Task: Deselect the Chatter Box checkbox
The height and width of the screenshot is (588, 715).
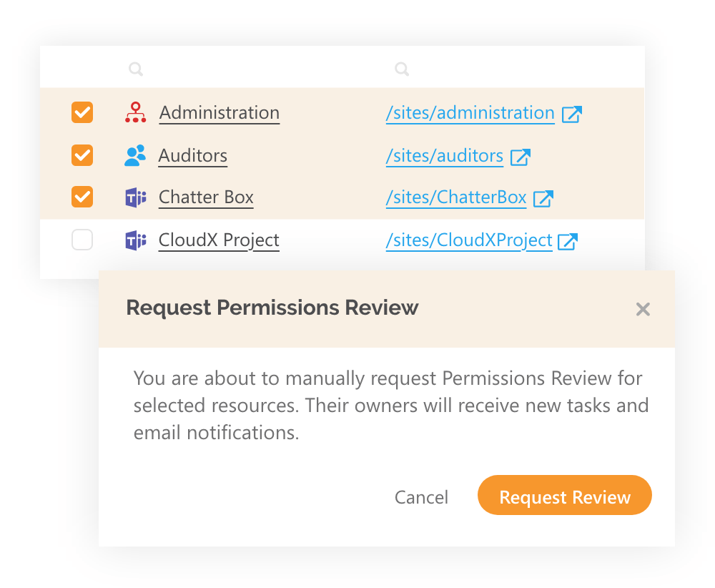Action: coord(82,197)
